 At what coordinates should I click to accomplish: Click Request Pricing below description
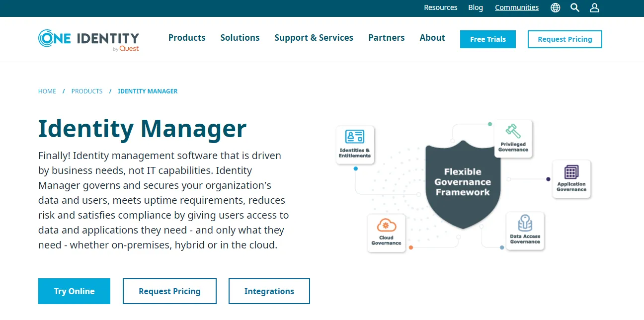pyautogui.click(x=169, y=291)
